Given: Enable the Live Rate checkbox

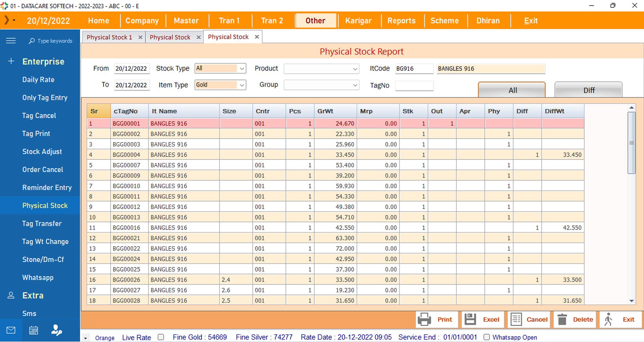Looking at the screenshot, I should point(161,337).
